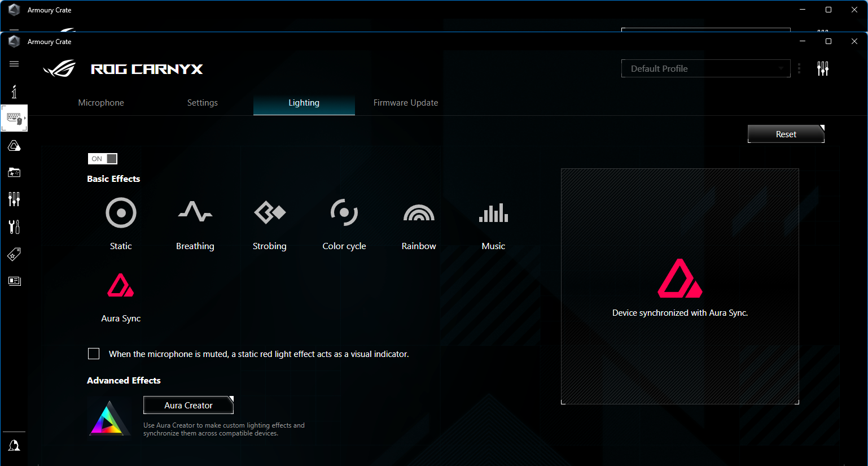Open the Home info icon in sidebar
Screen dimensions: 868x466
tap(14, 92)
